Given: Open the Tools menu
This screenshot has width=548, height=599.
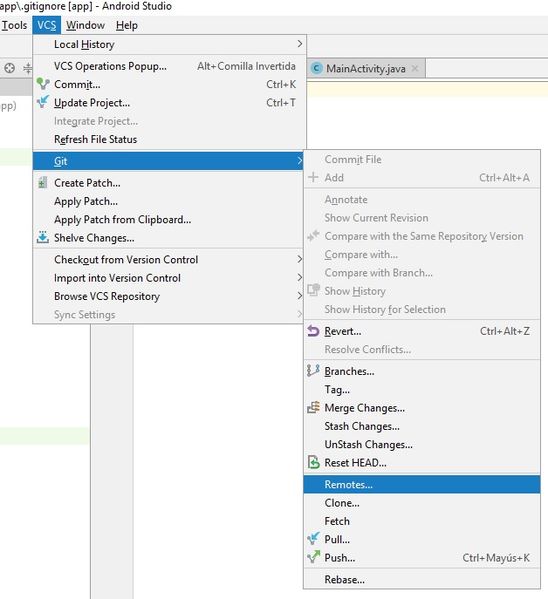Looking at the screenshot, I should click(14, 25).
